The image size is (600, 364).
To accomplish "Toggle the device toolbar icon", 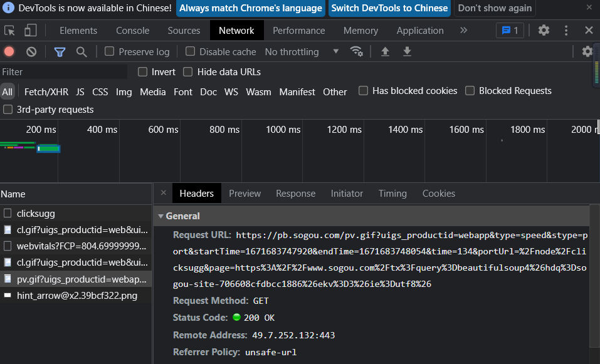I will point(30,31).
